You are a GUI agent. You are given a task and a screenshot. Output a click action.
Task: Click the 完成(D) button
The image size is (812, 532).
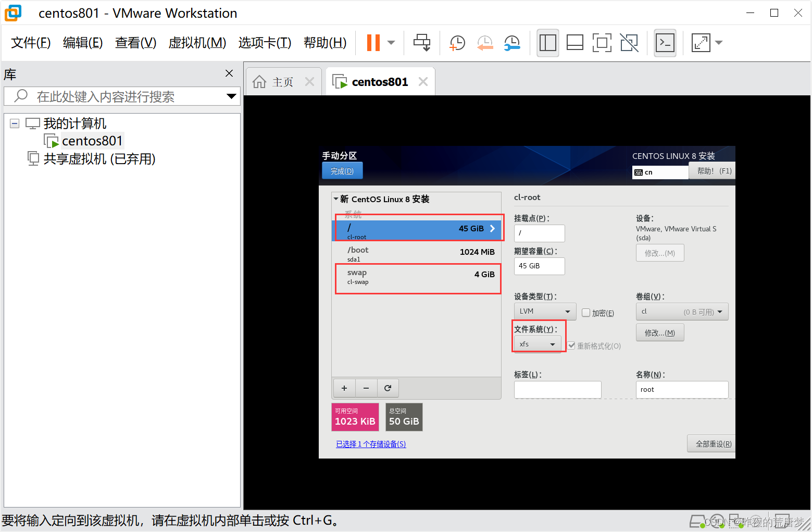tap(342, 171)
